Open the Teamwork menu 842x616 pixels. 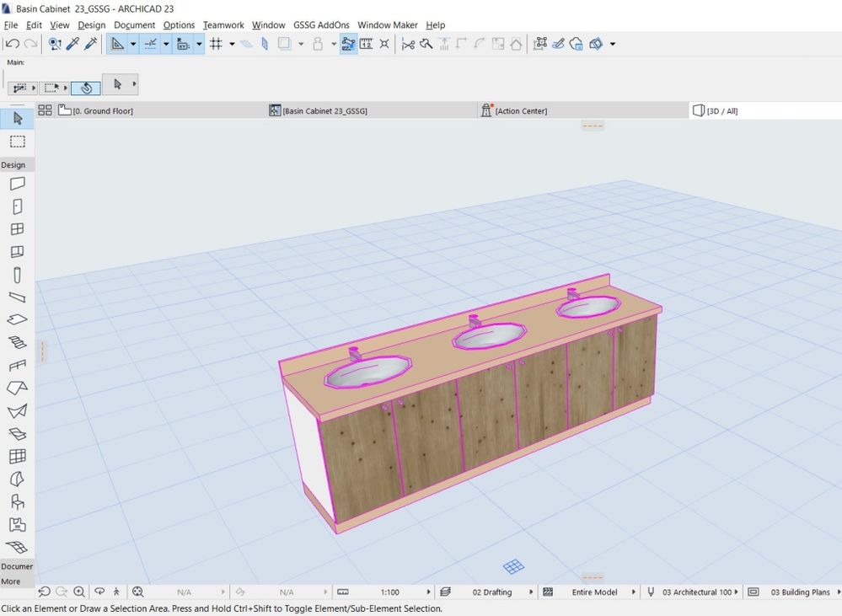coord(222,25)
